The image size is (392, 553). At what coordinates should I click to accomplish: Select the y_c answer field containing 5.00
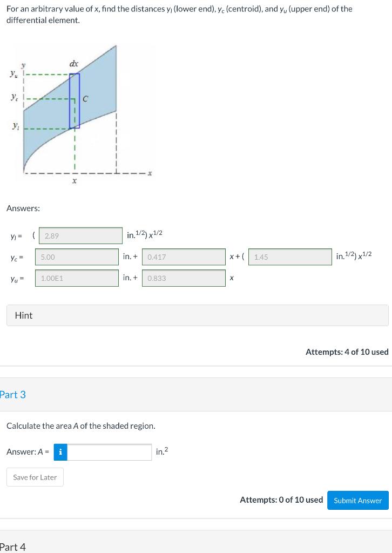77,257
